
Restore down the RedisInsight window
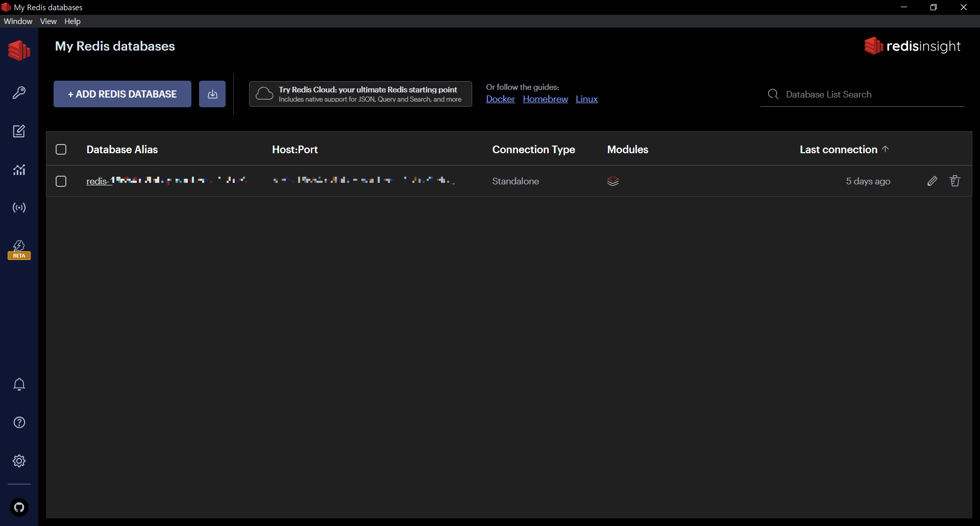934,7
